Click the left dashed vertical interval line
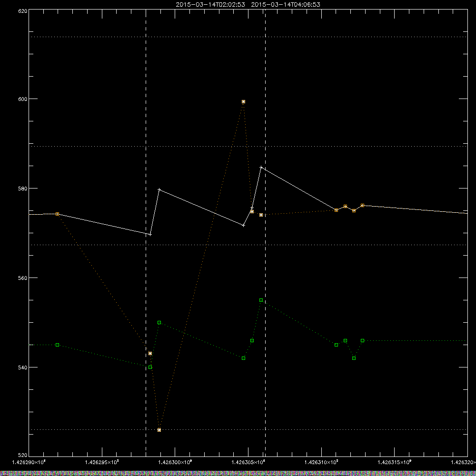 point(146,233)
